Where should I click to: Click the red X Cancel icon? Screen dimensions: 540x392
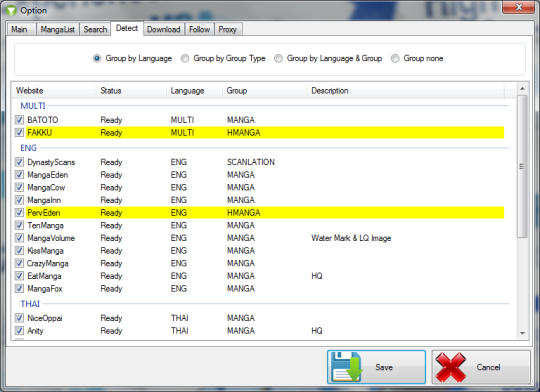tap(450, 367)
